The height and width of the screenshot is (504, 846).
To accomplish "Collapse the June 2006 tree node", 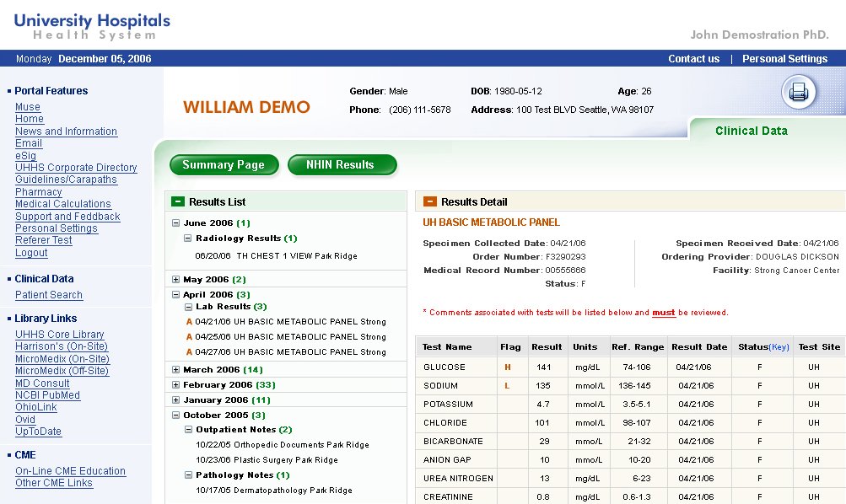I will pos(176,223).
